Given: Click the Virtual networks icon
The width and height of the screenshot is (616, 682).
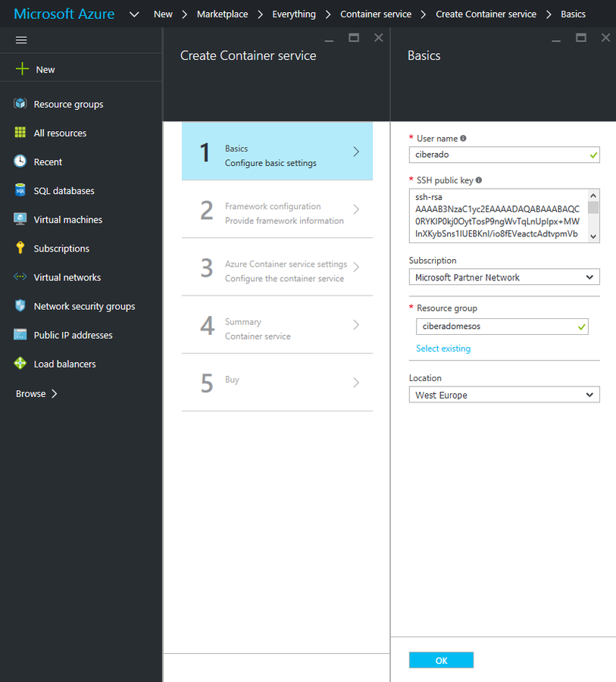Looking at the screenshot, I should [x=20, y=277].
